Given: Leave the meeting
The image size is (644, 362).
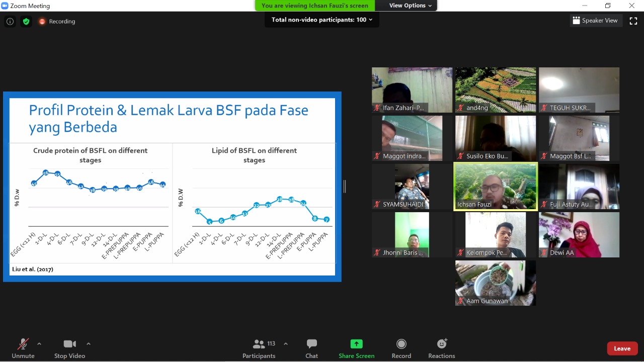Looking at the screenshot, I should [x=622, y=348].
